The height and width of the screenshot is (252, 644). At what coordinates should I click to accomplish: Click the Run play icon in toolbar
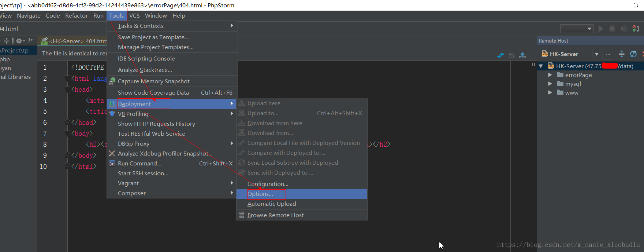(601, 29)
